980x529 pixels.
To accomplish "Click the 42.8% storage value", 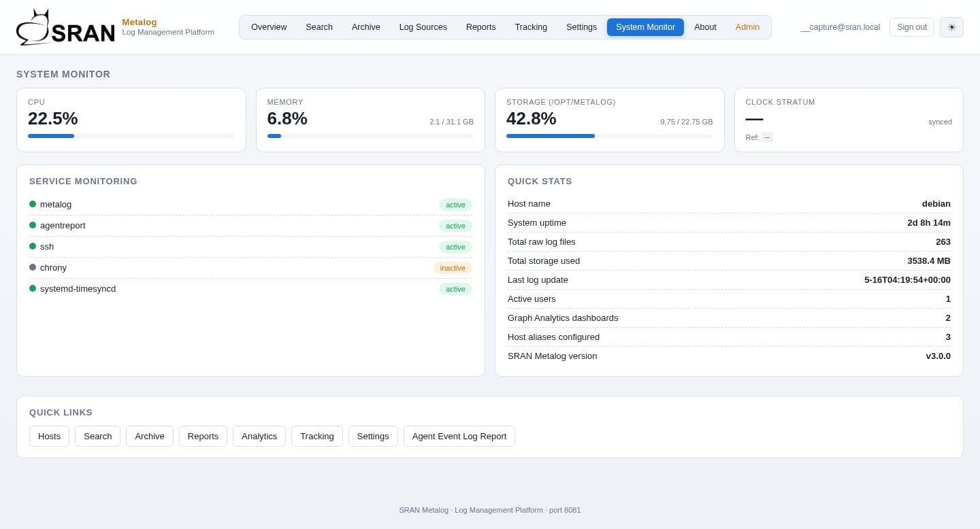I will tap(532, 118).
